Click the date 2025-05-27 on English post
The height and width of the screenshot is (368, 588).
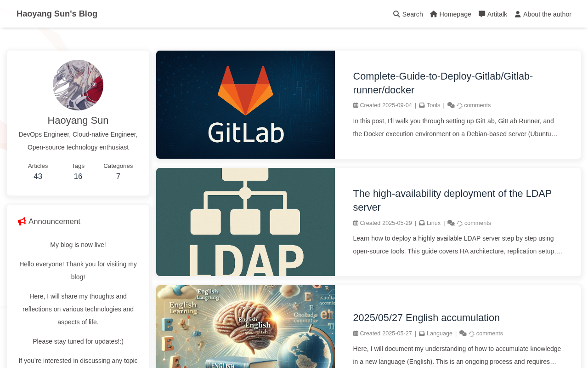(x=397, y=333)
